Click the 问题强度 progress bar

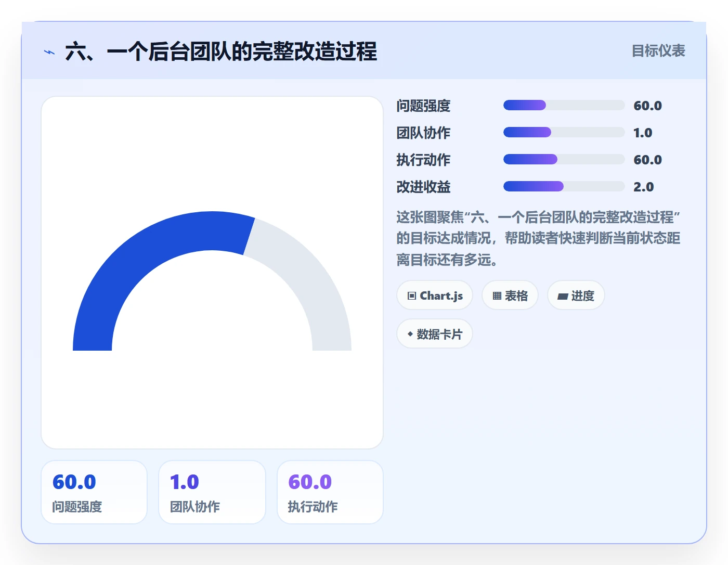tap(564, 105)
